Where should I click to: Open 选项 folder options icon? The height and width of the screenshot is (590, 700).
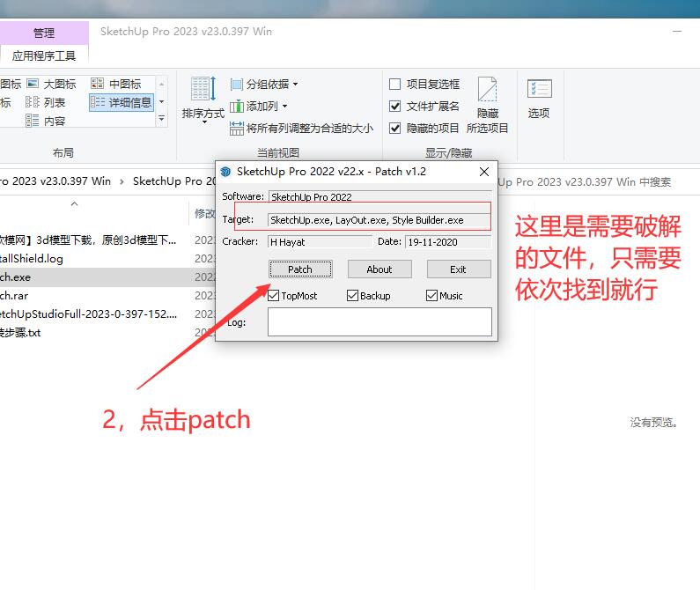pos(539,100)
